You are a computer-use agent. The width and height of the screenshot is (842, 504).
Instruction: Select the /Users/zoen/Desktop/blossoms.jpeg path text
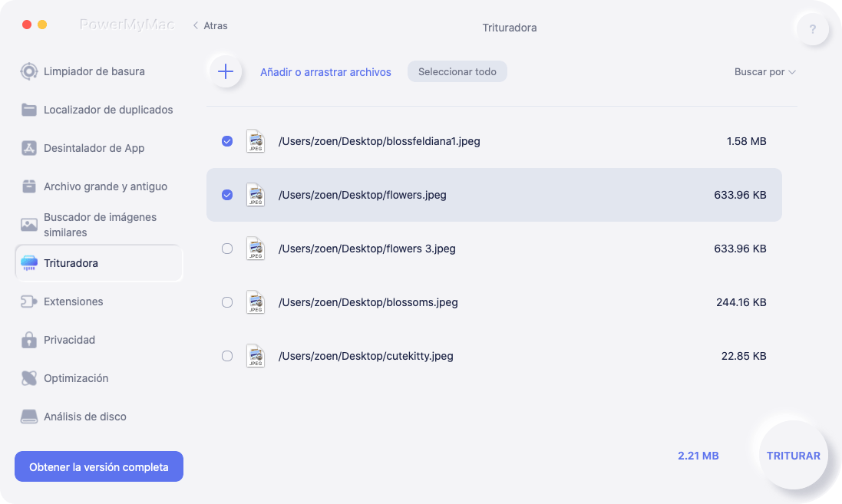click(x=368, y=302)
